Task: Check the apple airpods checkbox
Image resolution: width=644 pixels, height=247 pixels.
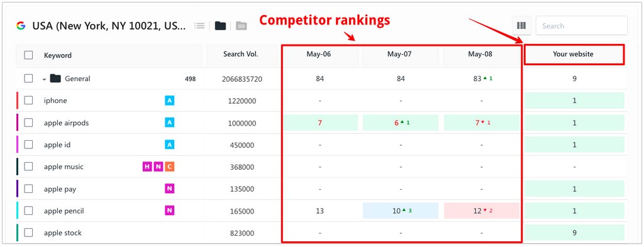Action: [x=28, y=123]
